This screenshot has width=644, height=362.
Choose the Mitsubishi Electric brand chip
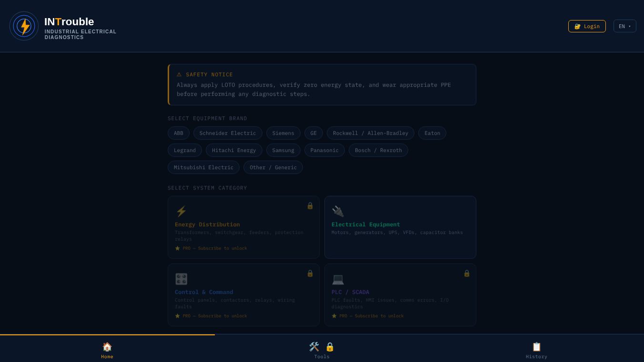203,167
